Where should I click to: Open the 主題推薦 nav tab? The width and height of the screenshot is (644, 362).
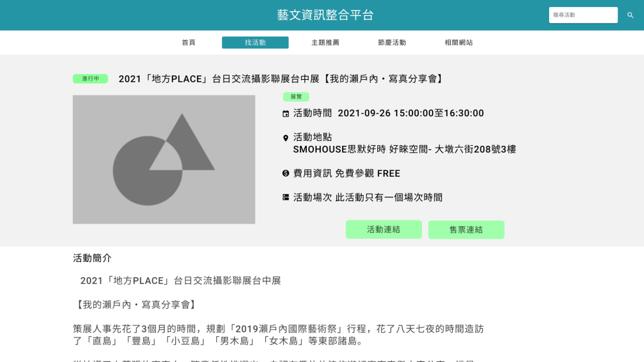click(325, 43)
